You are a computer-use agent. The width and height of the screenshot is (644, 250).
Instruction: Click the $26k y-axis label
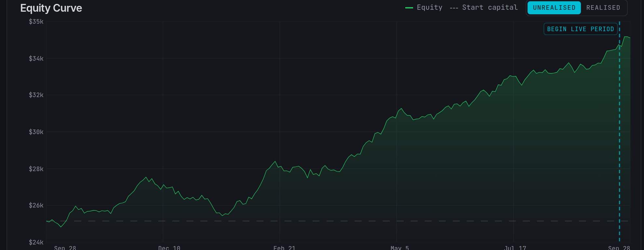pyautogui.click(x=36, y=206)
